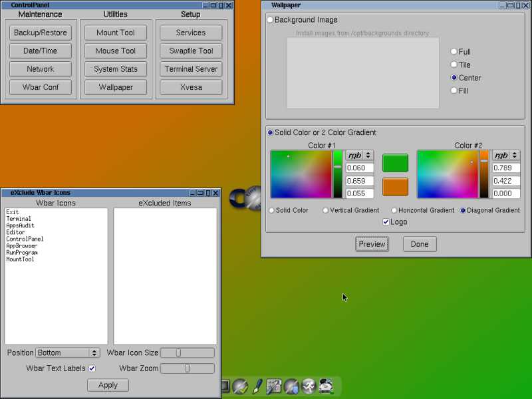Click Preview in the Wallpaper window
Viewport: 532px width, 399px height.
pyautogui.click(x=372, y=244)
